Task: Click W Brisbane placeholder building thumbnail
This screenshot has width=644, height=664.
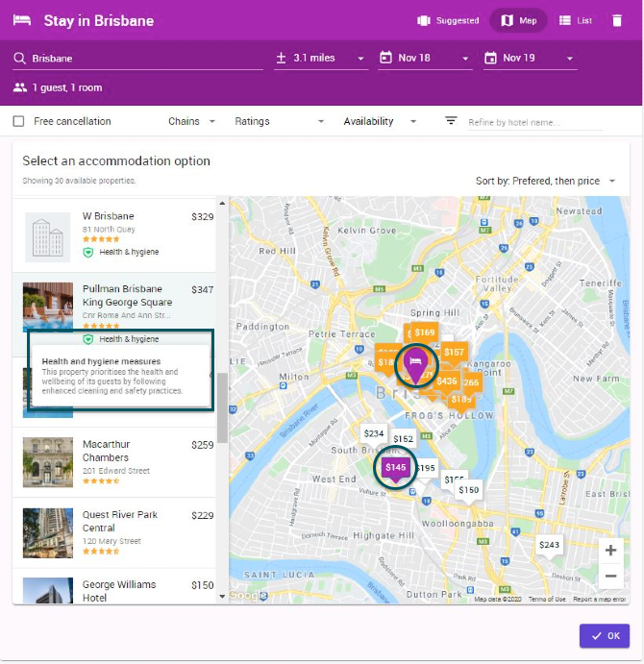Action: click(x=47, y=237)
